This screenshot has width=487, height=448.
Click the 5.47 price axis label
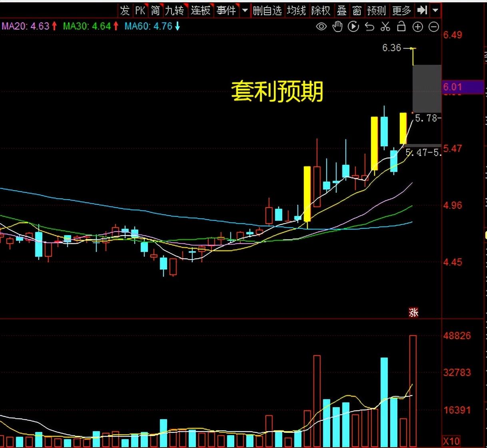[452, 149]
